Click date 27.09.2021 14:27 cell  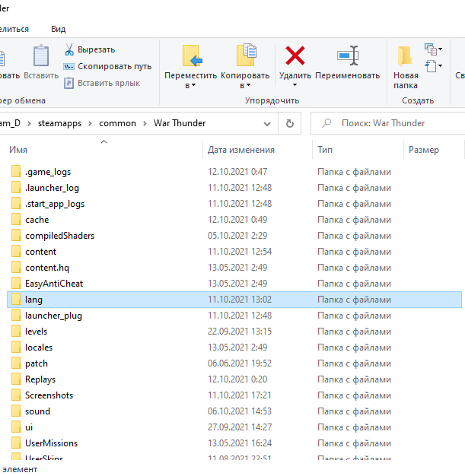pyautogui.click(x=240, y=427)
